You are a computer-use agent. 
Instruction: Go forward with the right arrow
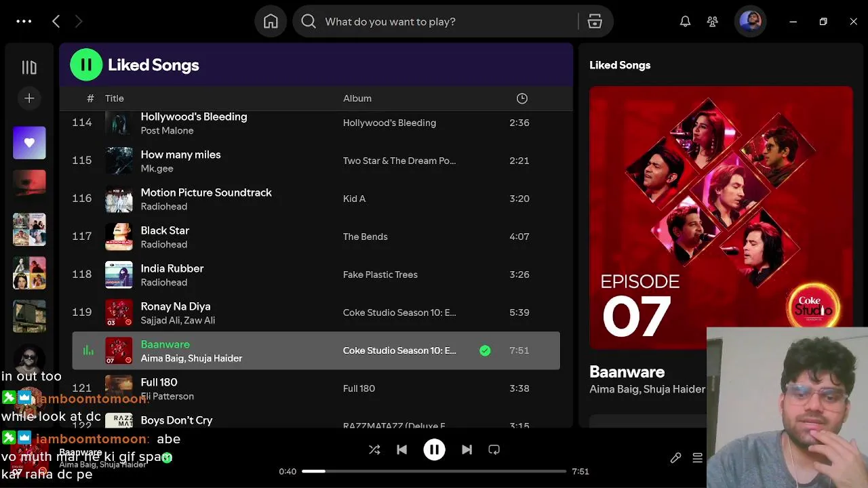(x=79, y=22)
